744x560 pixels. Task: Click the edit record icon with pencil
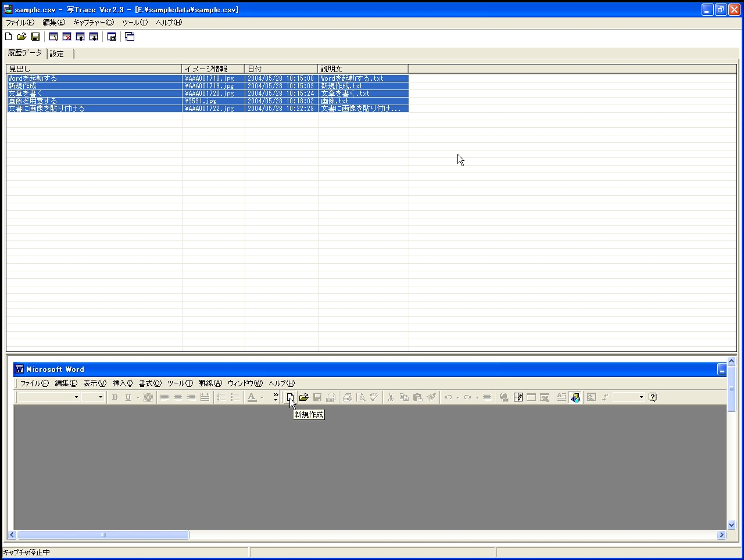tap(53, 37)
